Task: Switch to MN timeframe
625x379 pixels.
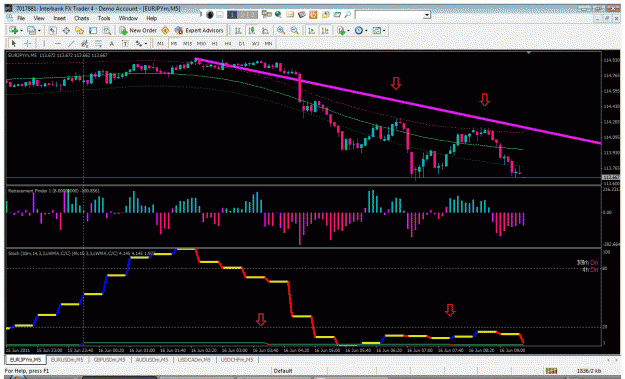Action: pyautogui.click(x=268, y=43)
